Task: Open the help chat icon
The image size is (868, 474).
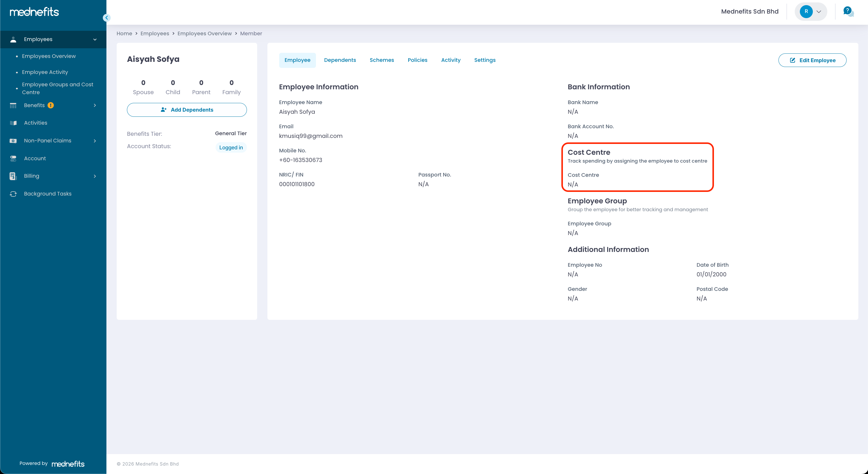Action: (848, 12)
